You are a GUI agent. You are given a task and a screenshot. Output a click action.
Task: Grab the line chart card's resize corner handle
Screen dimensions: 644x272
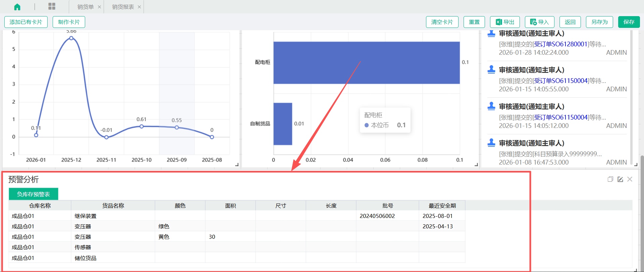point(237,165)
